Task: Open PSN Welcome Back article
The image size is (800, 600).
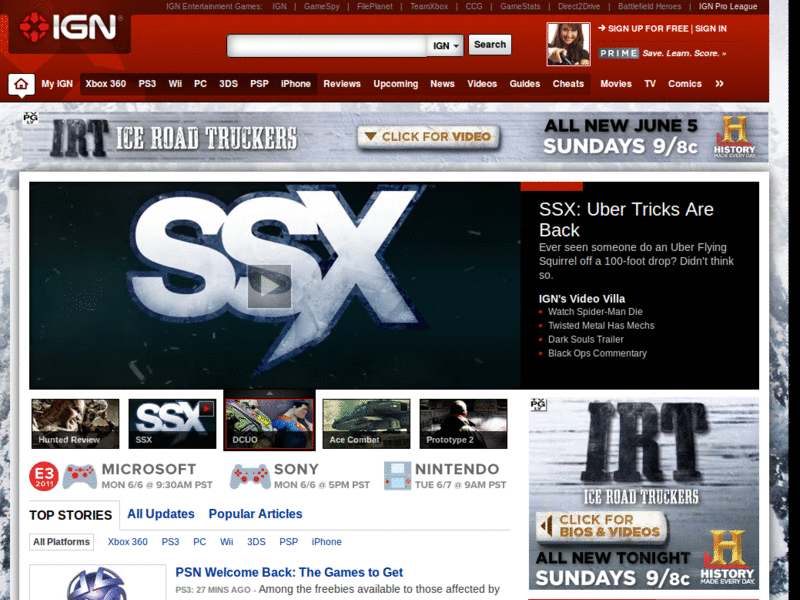Action: 289,572
